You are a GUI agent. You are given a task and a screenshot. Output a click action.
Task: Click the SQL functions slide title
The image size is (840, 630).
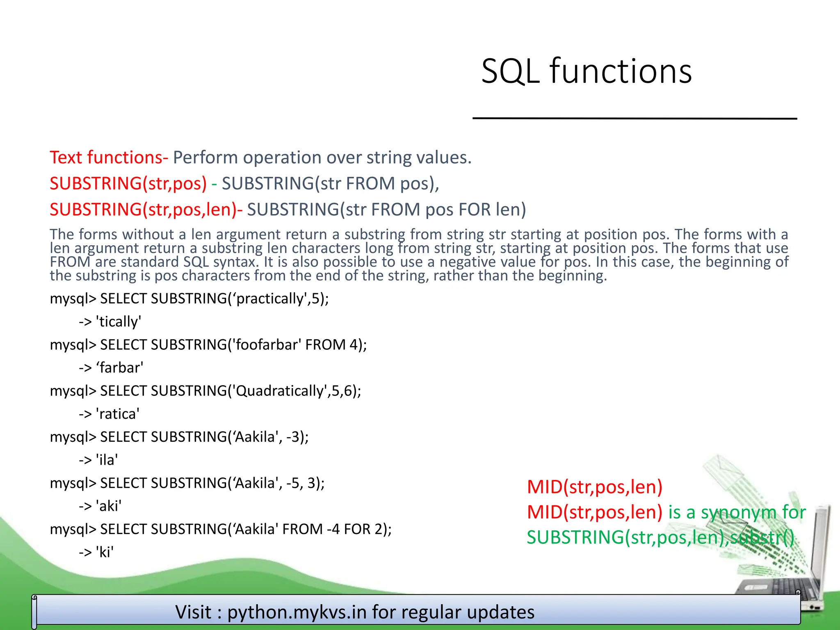586,71
